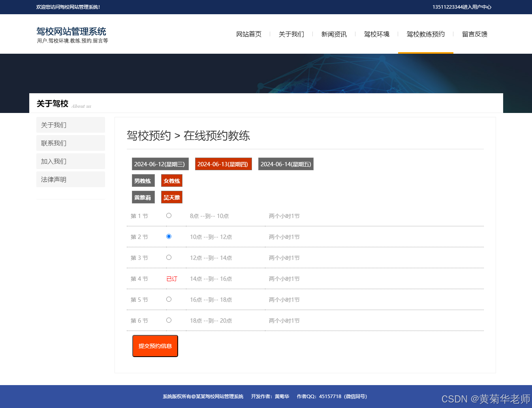Click 两个小时1节 in 第 5 节 row
Viewport: 532px width, 408px height.
coord(284,300)
